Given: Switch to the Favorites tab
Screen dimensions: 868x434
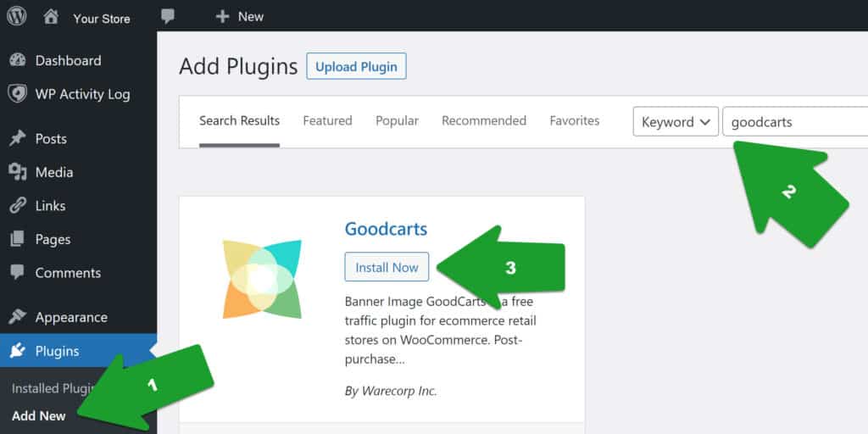Looking at the screenshot, I should [575, 120].
